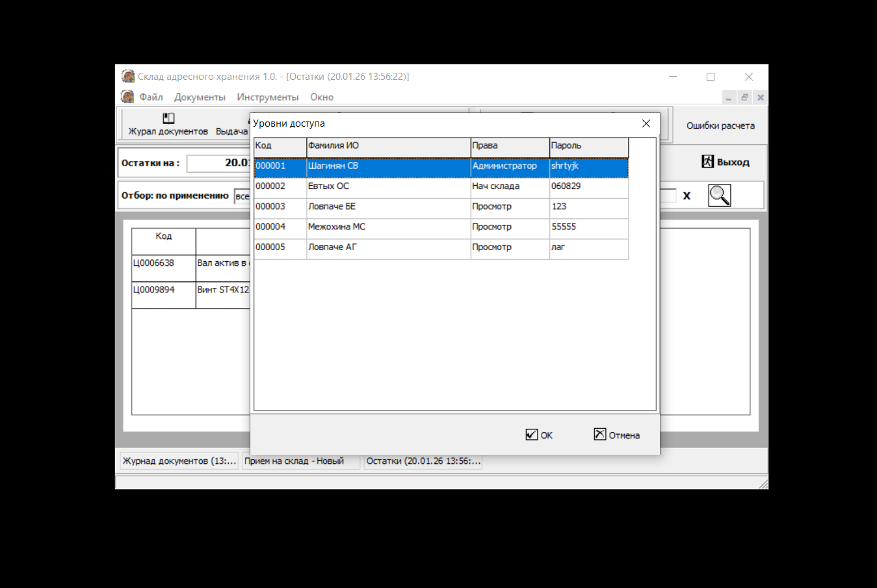Select the row for Ловпаче БЕ
This screenshot has height=588, width=877.
click(441, 208)
